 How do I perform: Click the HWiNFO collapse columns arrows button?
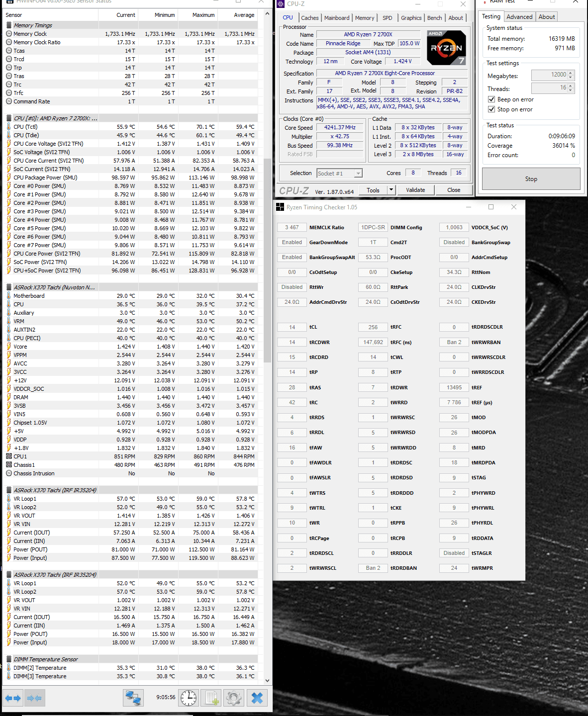tap(35, 698)
